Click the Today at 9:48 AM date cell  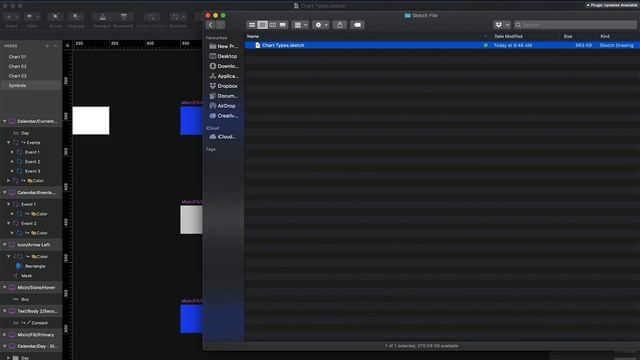(x=513, y=45)
